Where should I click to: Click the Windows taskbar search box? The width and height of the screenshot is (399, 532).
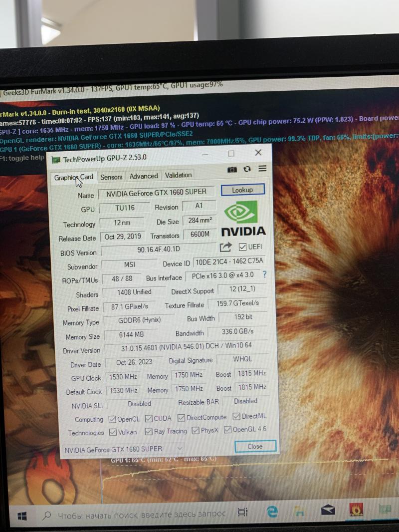(135, 515)
